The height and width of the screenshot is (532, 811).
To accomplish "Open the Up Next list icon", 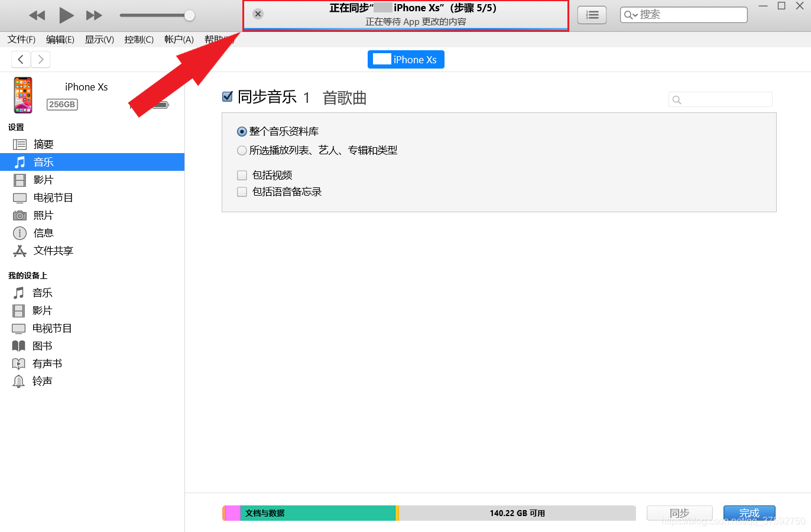I will pyautogui.click(x=592, y=15).
